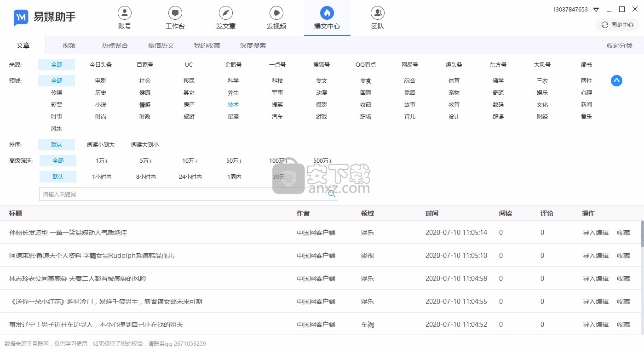Filter time to 1周内
This screenshot has height=353, width=644.
point(235,177)
